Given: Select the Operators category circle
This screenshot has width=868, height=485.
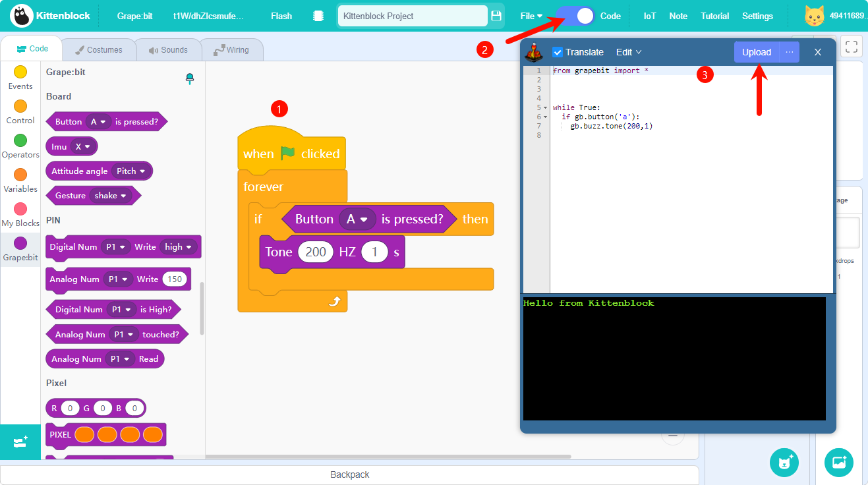Looking at the screenshot, I should click(20, 140).
